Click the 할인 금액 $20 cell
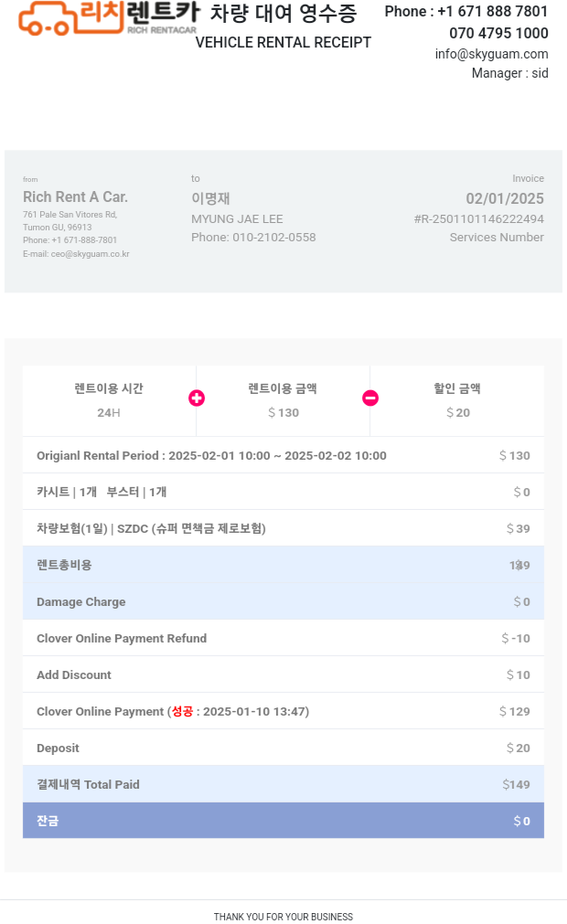 pos(457,400)
